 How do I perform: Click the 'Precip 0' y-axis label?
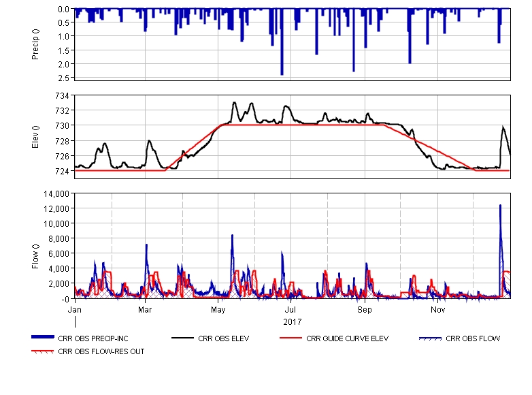tap(36, 45)
